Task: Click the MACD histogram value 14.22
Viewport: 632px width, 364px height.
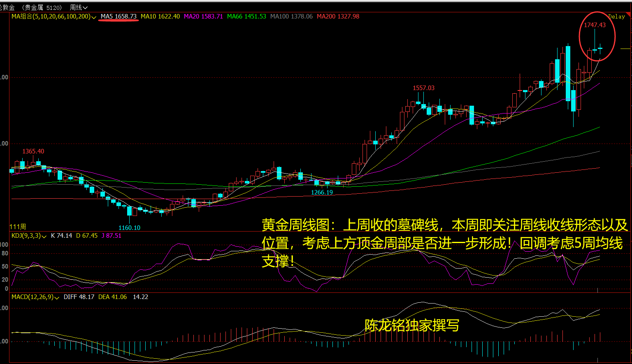Action: 141,297
